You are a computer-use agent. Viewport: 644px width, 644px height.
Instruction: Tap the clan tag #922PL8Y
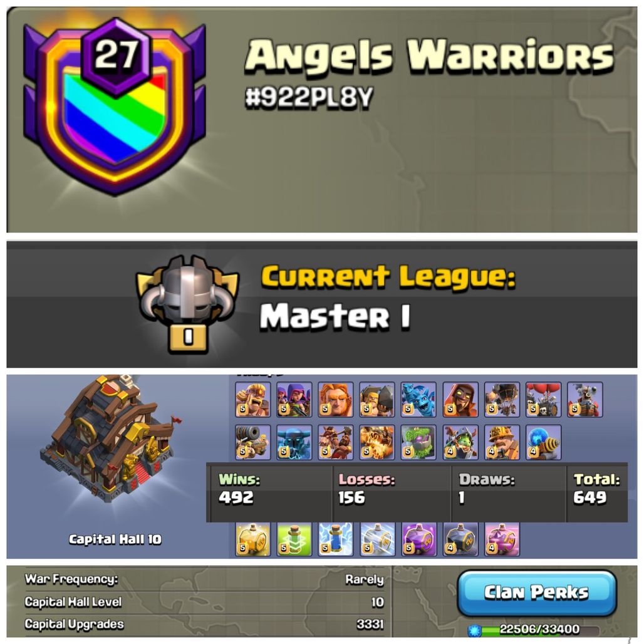point(309,98)
